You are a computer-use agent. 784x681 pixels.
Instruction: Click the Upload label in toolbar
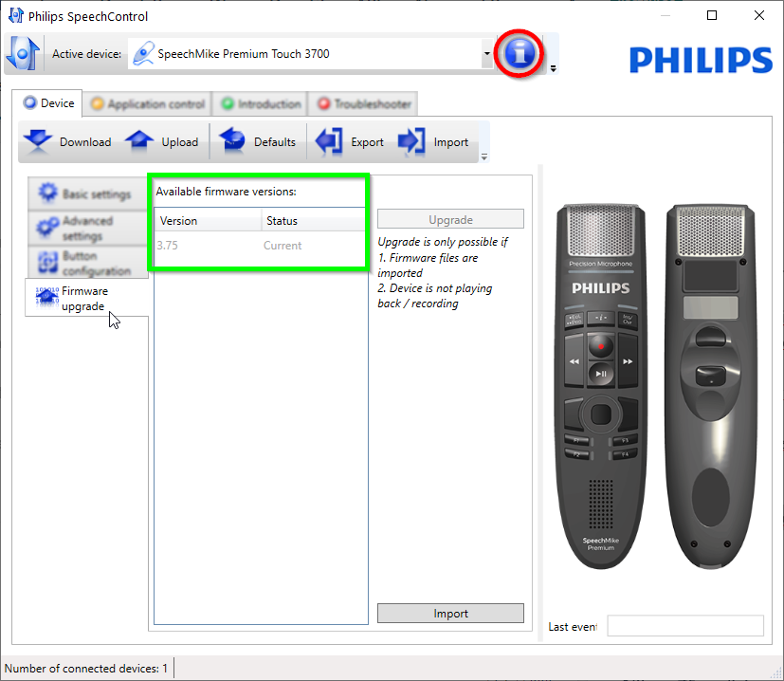(x=180, y=142)
